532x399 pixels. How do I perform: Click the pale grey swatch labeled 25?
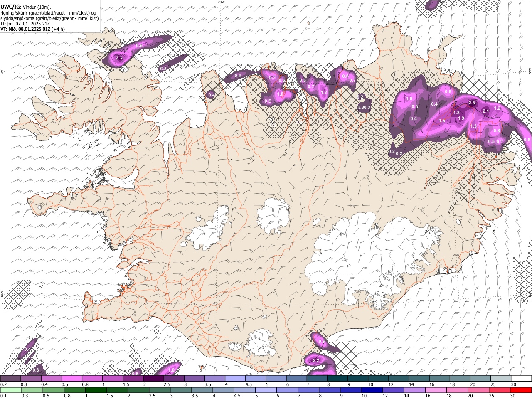tap(500, 379)
